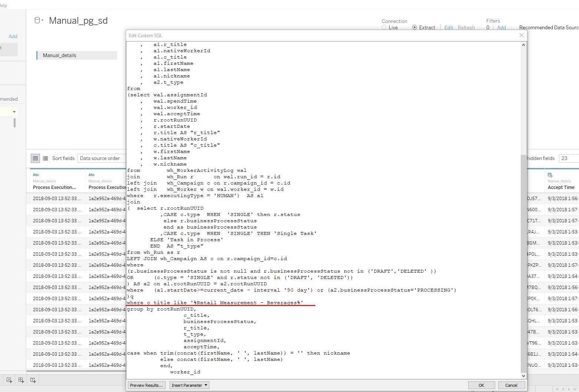Click the Recommended Data Sources label
This screenshot has width=579, height=392.
coord(549,27)
